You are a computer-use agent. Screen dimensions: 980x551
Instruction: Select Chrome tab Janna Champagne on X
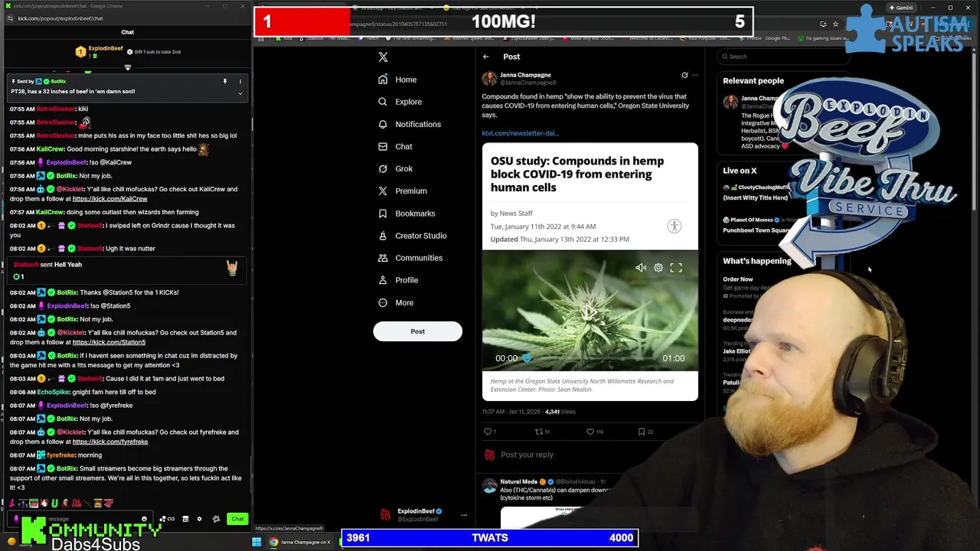[299, 542]
